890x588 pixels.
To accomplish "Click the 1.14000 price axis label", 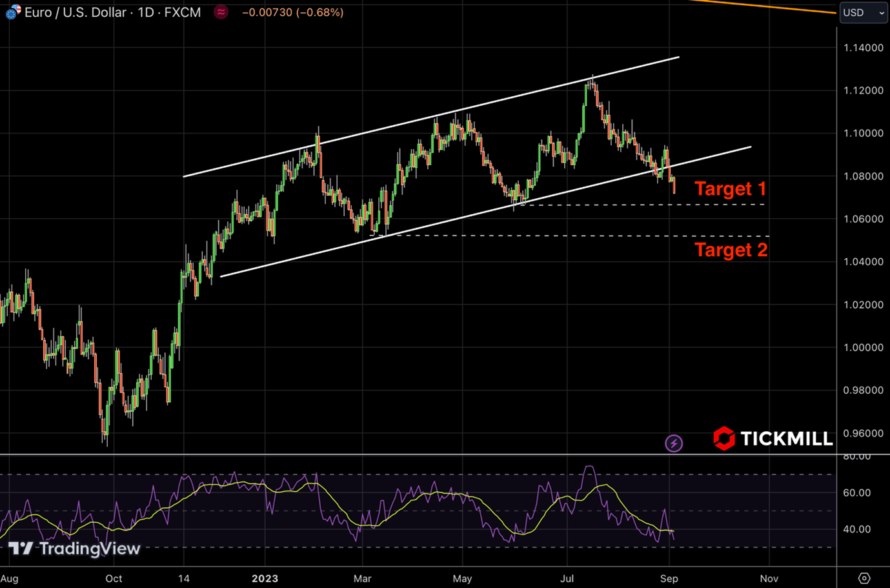I will [864, 48].
